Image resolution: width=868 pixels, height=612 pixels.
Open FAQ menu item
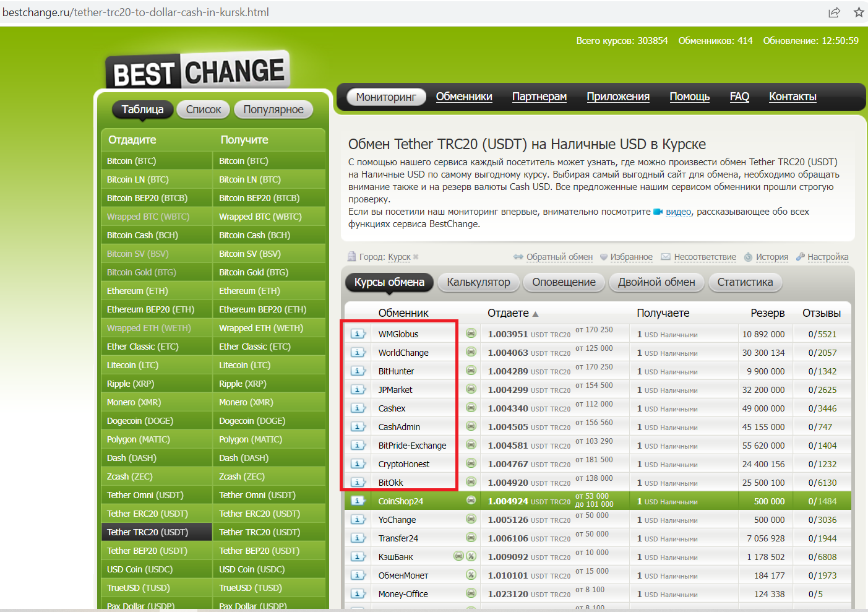click(739, 97)
